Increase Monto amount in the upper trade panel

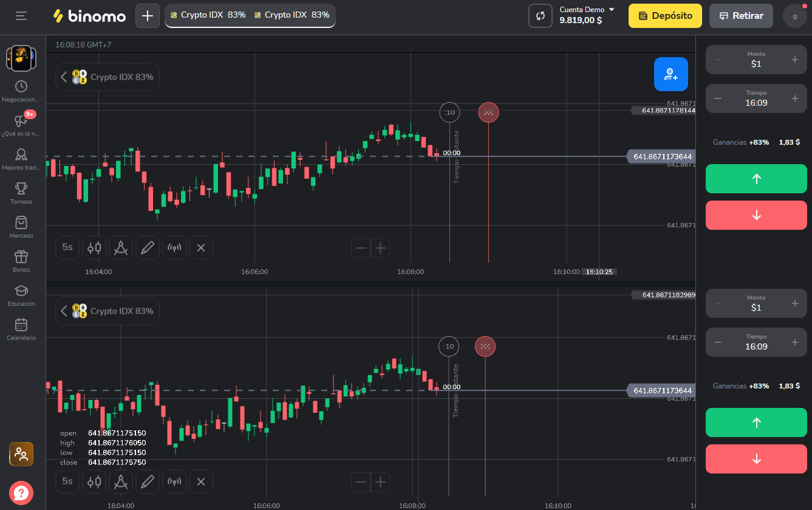pyautogui.click(x=794, y=60)
